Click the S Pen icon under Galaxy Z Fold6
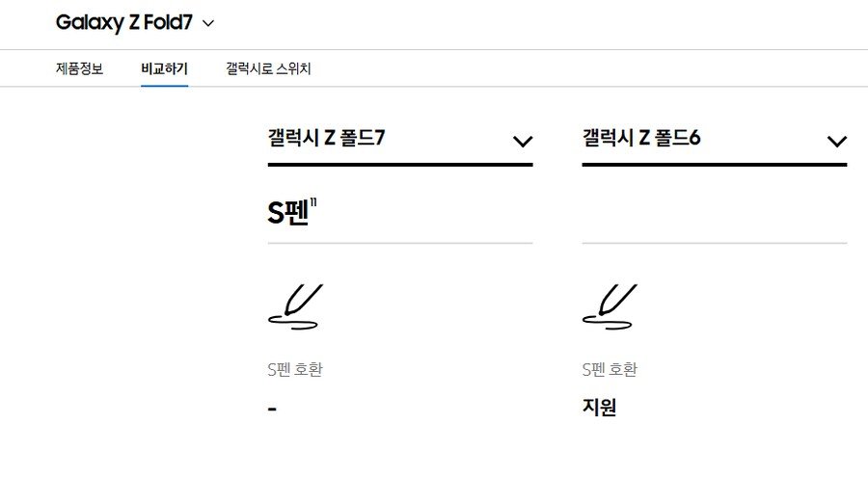This screenshot has width=868, height=477. click(610, 307)
